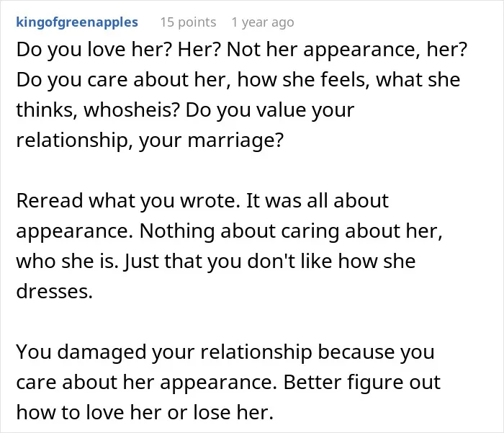
Task: Click the sentence "It was all about"
Action: click(x=318, y=201)
